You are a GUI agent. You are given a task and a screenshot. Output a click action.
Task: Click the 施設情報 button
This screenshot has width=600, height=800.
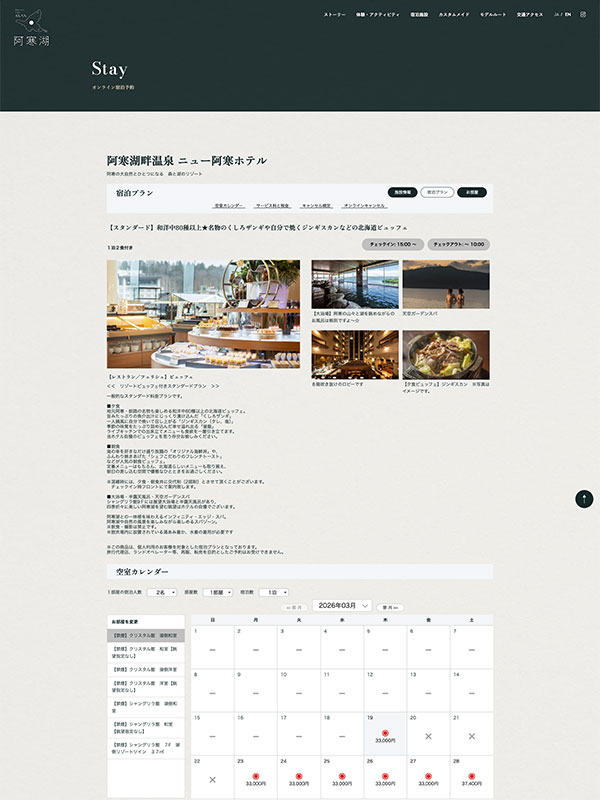[403, 191]
